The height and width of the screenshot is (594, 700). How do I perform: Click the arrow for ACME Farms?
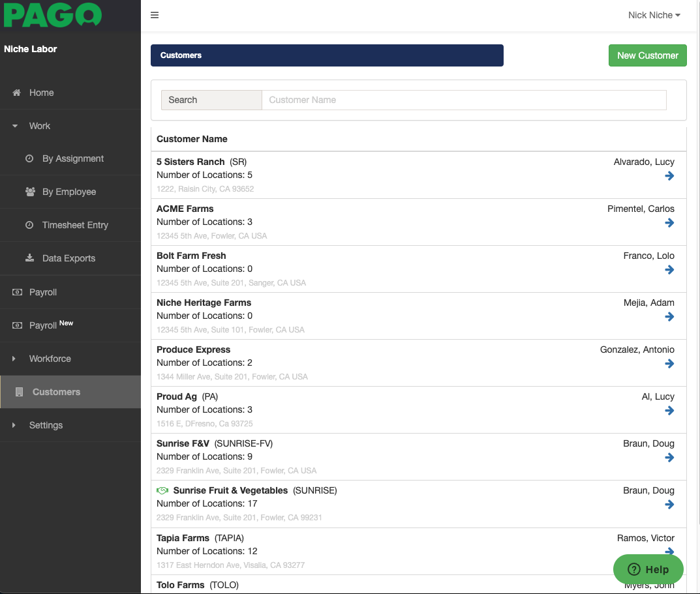(x=669, y=223)
